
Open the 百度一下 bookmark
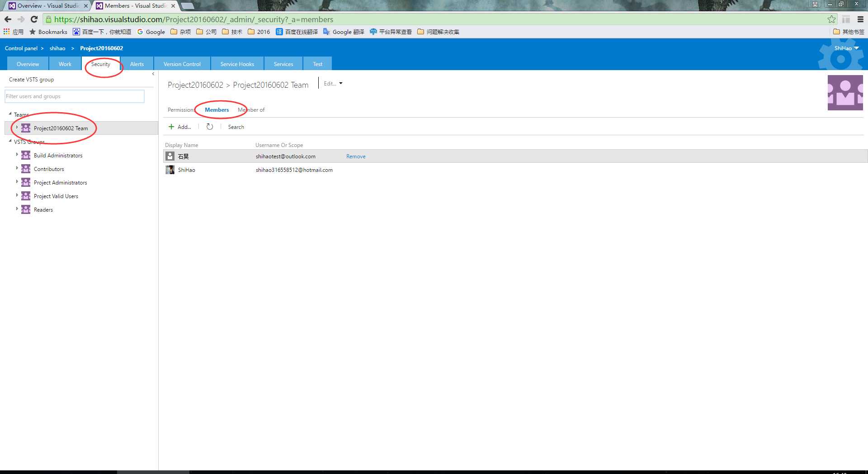pos(102,32)
